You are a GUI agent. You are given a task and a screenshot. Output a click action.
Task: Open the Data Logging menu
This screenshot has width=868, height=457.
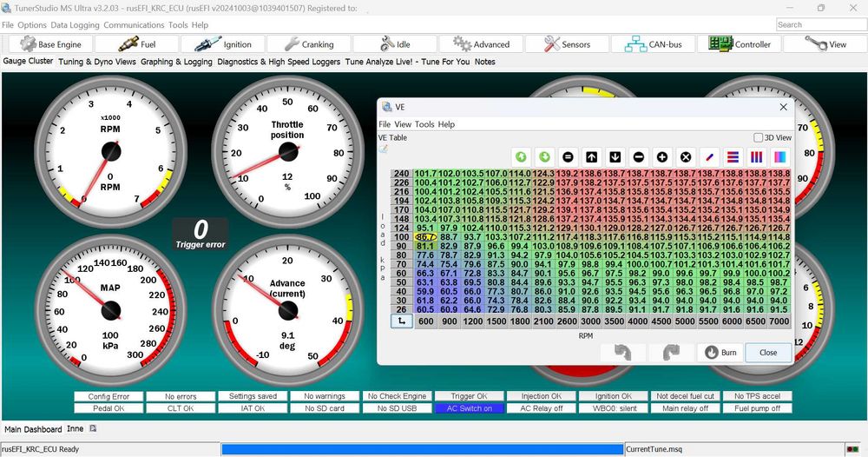[x=76, y=25]
